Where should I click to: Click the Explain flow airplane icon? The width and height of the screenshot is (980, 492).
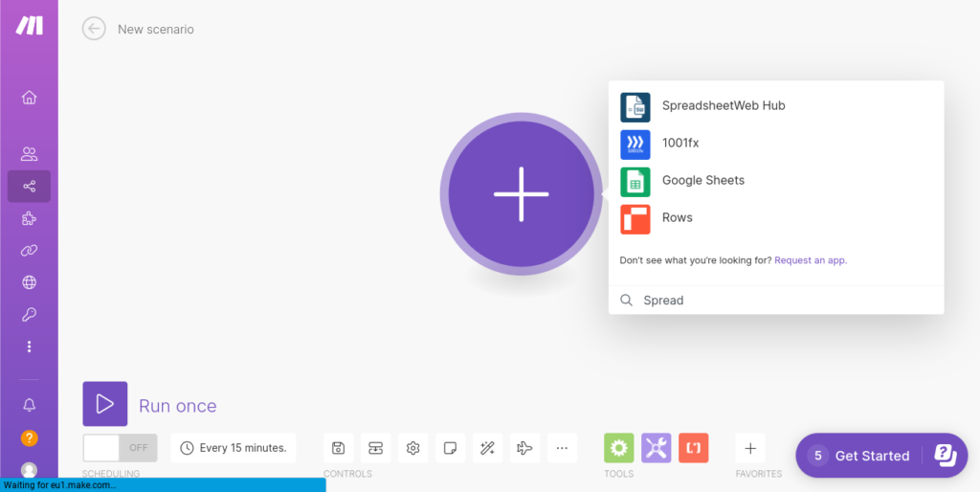tap(524, 448)
